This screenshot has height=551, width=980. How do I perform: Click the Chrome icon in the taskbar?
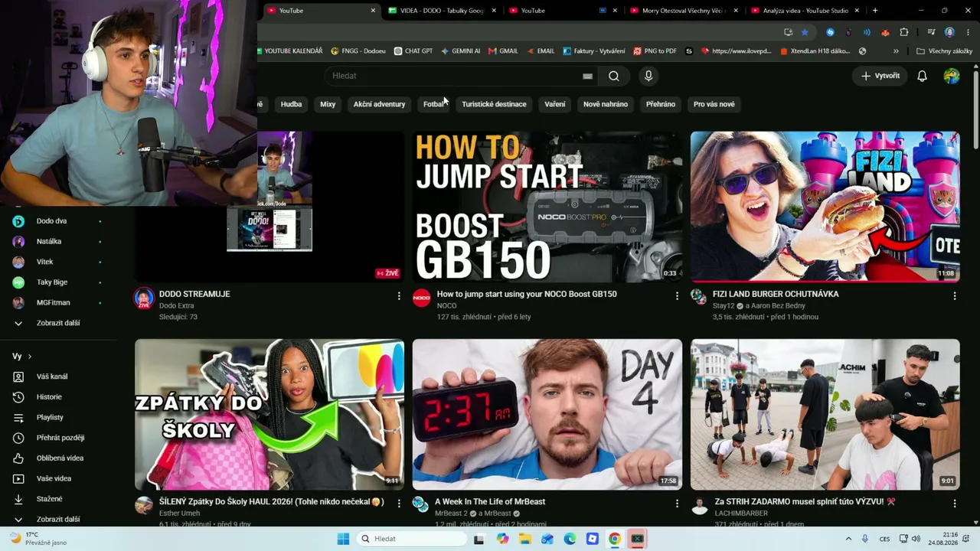point(614,539)
